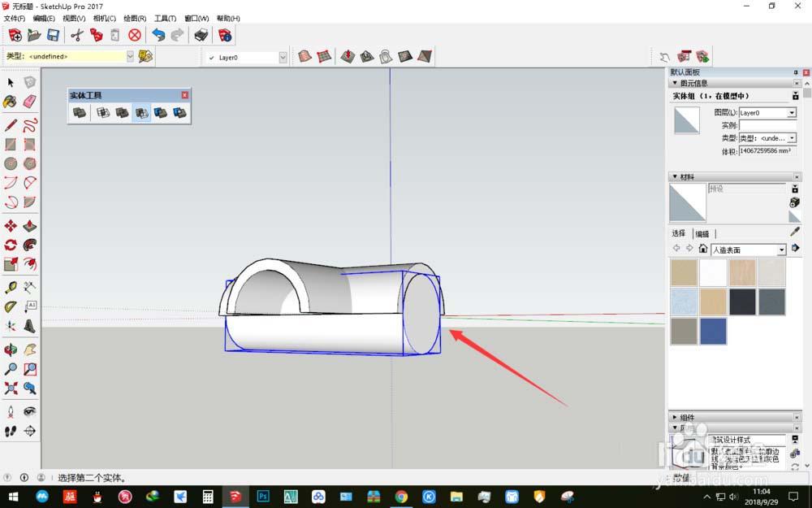Pick the Paint Bucket tool
Screen dimensions: 812x508
[x=11, y=102]
